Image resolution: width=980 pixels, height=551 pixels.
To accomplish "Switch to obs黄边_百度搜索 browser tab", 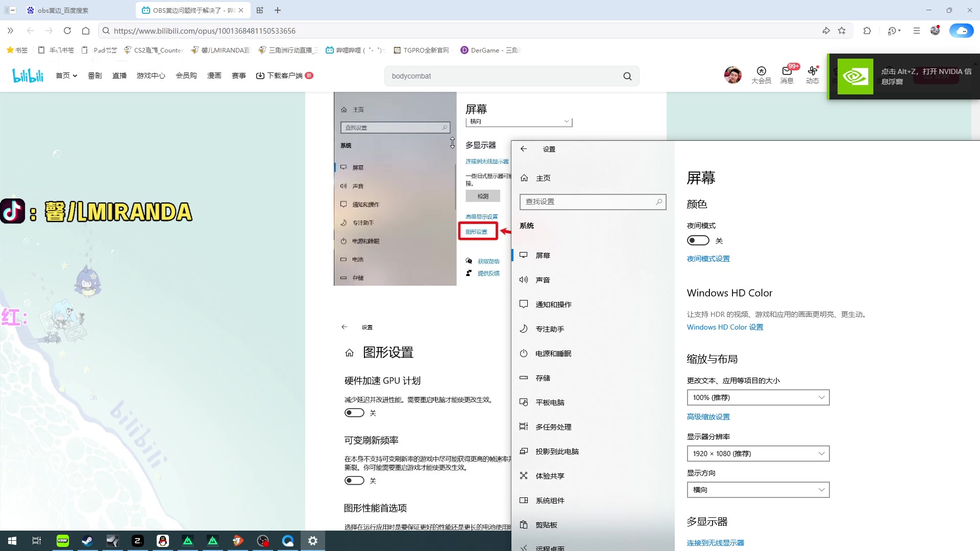I will coord(77,10).
